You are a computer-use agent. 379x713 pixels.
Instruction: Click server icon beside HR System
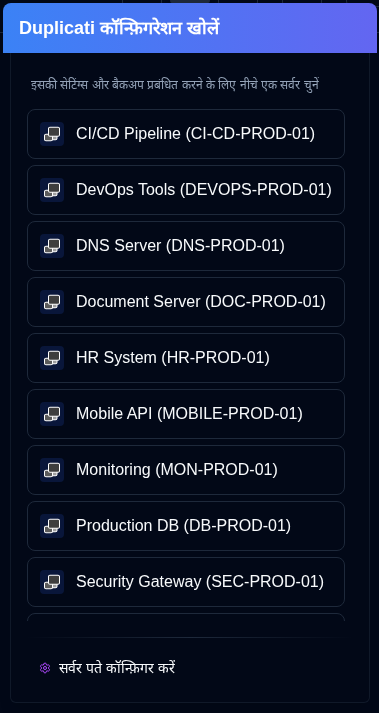coord(52,358)
